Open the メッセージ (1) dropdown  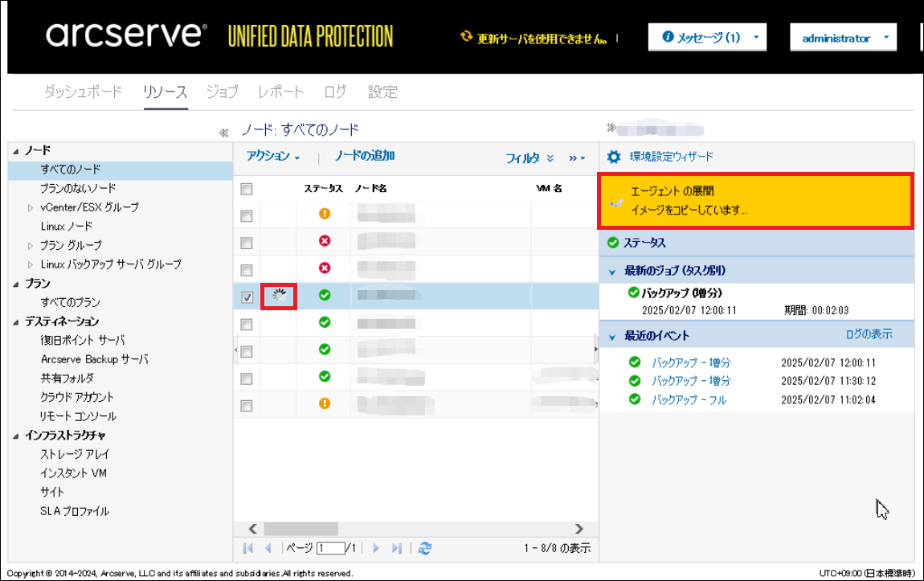pyautogui.click(x=707, y=37)
